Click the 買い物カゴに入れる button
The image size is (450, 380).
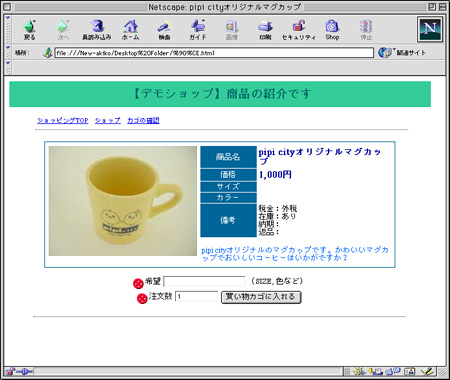coord(261,297)
